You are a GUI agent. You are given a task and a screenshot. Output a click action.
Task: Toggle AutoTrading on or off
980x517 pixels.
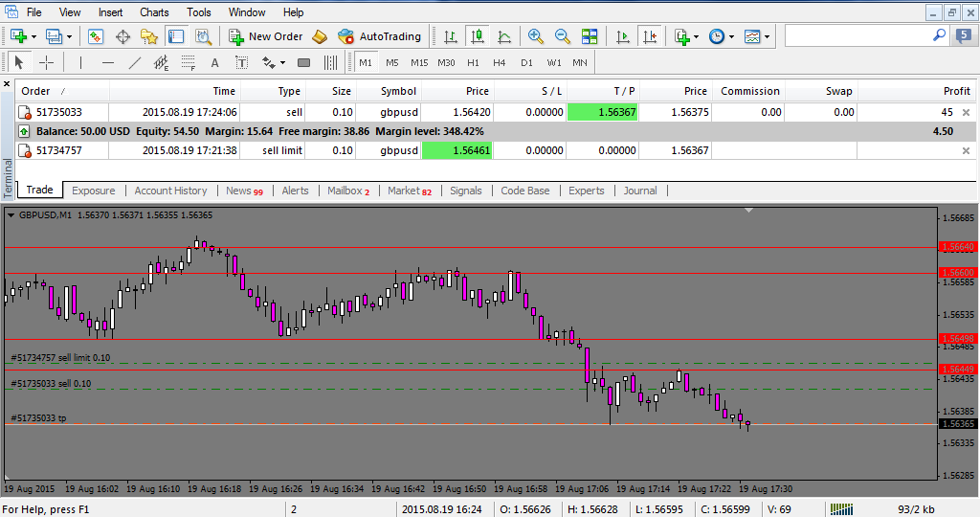tap(380, 36)
